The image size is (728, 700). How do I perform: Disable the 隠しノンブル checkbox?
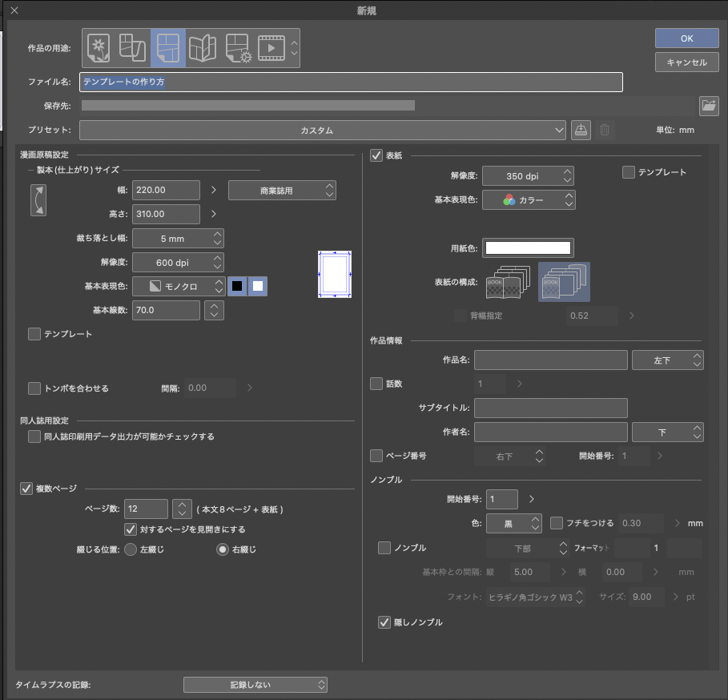384,622
